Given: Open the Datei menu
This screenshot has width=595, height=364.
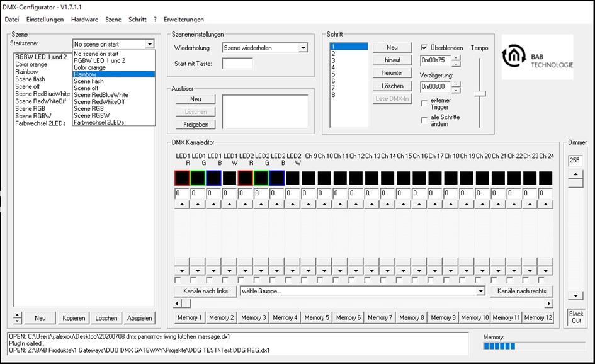Looking at the screenshot, I should click(x=12, y=20).
